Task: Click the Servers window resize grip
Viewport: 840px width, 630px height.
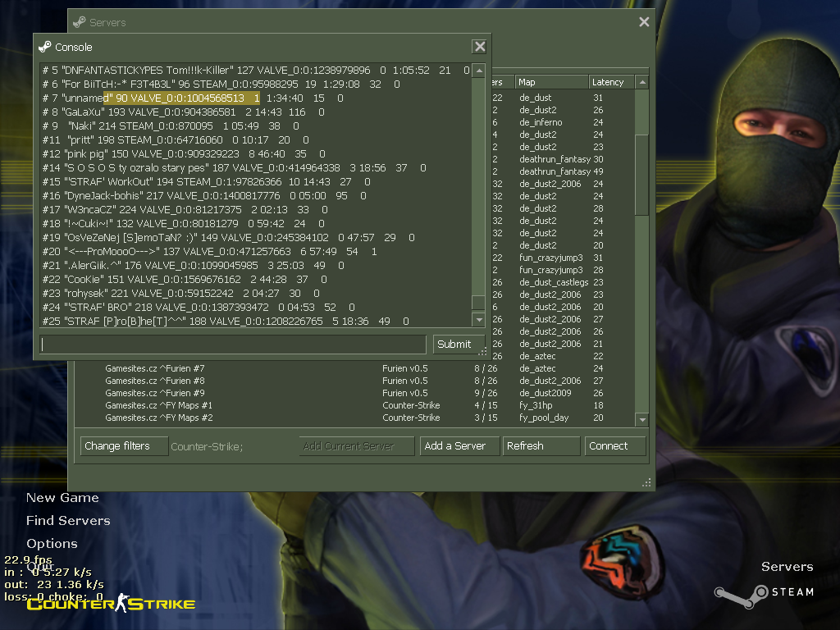Action: click(x=646, y=482)
